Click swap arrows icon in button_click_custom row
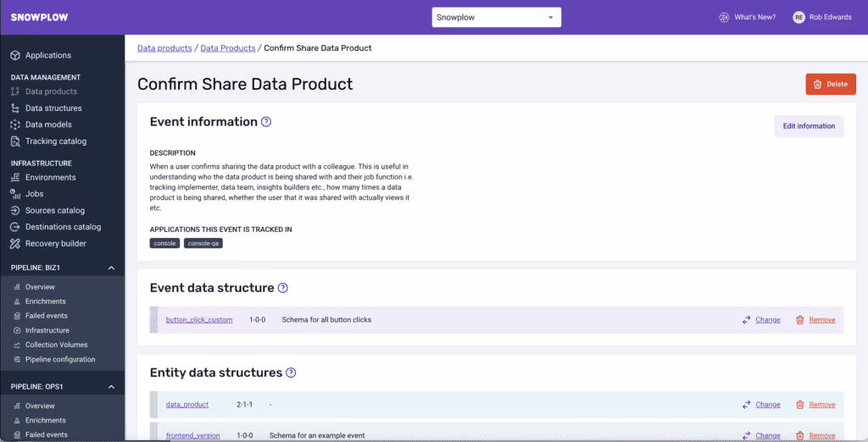 pyautogui.click(x=747, y=320)
